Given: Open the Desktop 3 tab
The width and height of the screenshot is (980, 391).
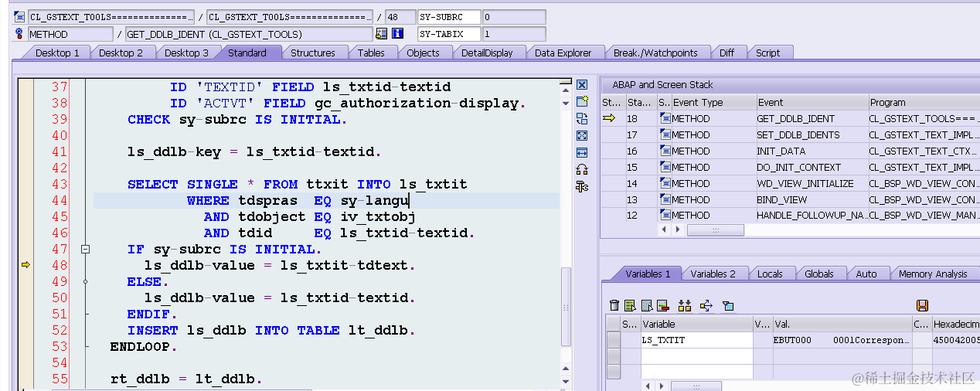Looking at the screenshot, I should (x=186, y=53).
